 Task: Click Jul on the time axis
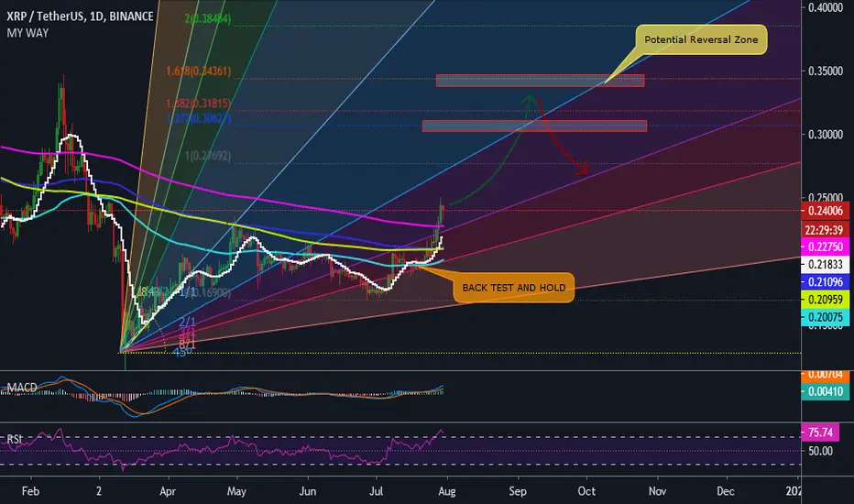pyautogui.click(x=376, y=491)
